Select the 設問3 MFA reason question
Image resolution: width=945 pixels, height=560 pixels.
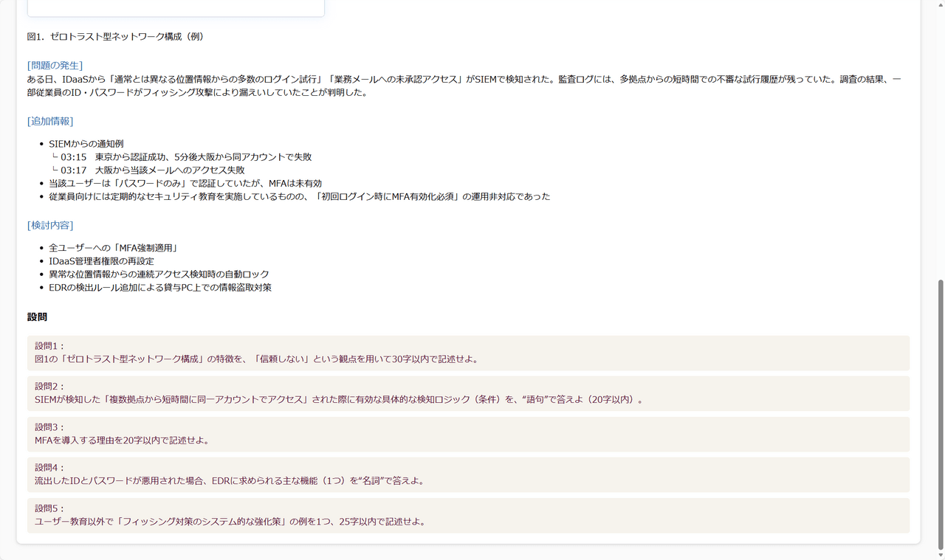tap(468, 434)
